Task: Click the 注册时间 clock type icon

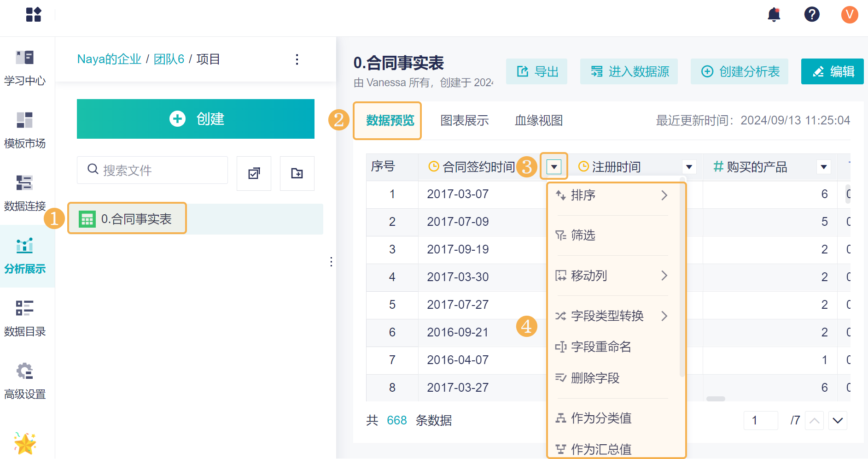Action: (583, 166)
